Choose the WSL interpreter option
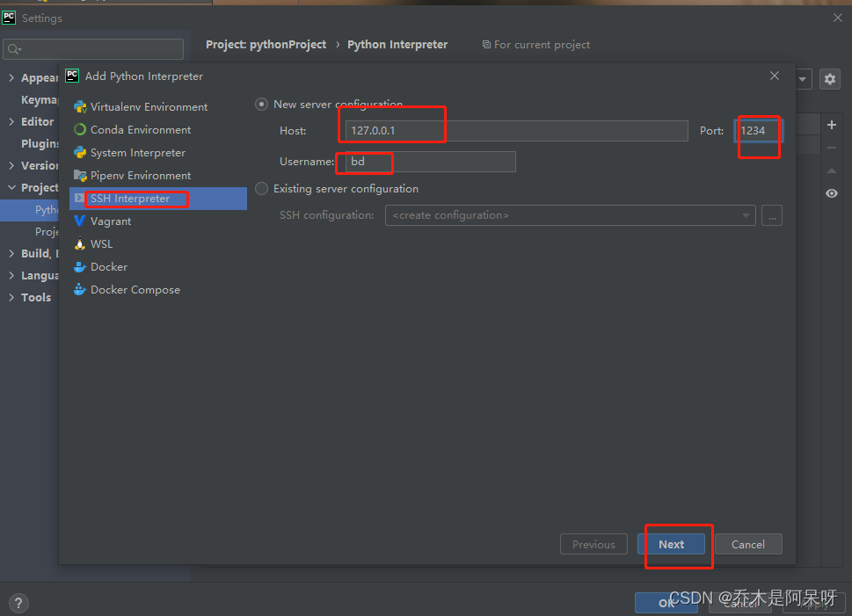The width and height of the screenshot is (852, 616). [x=98, y=243]
